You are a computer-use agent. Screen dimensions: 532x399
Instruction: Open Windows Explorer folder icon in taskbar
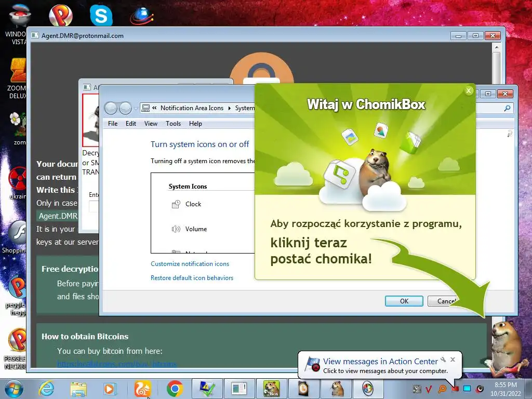78,389
